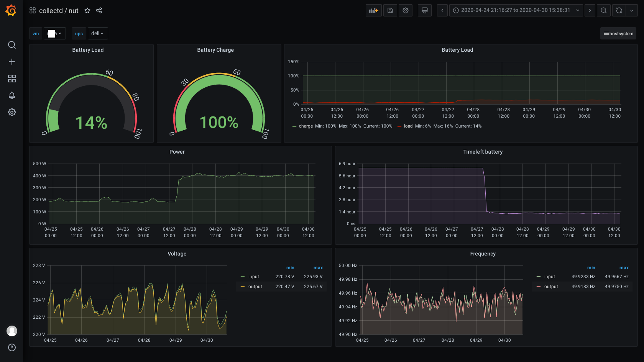Open the Power panel title menu
Image resolution: width=644 pixels, height=362 pixels.
tap(177, 152)
